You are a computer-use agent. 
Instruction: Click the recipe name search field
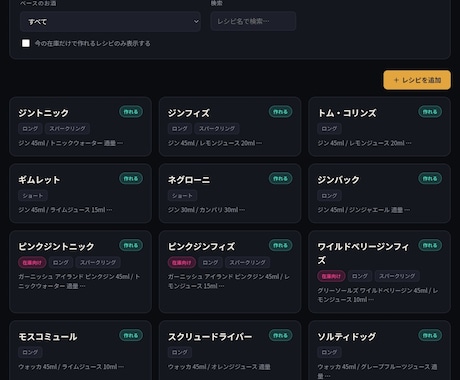[253, 21]
